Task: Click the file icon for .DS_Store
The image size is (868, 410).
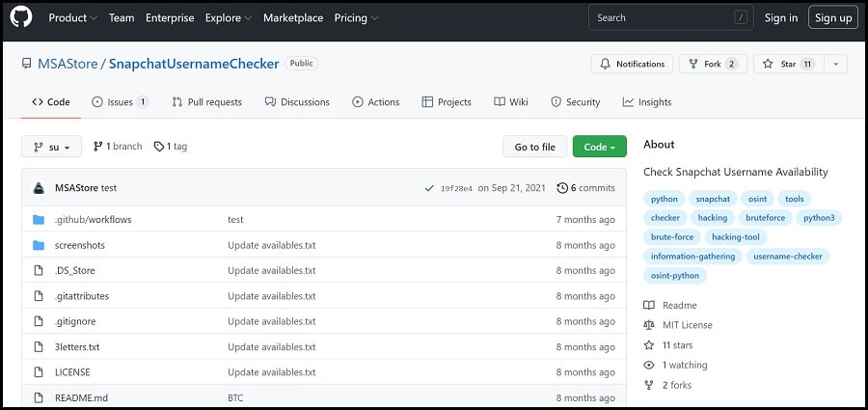Action: click(x=39, y=271)
